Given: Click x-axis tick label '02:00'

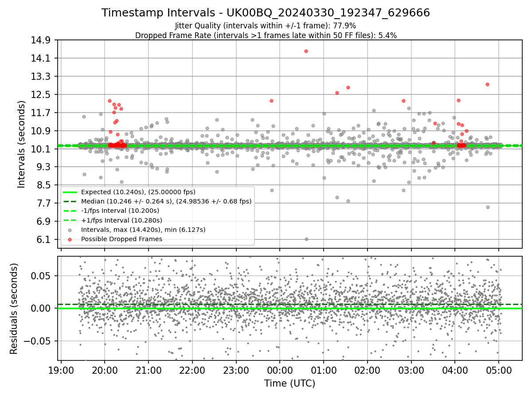Looking at the screenshot, I should tap(367, 370).
